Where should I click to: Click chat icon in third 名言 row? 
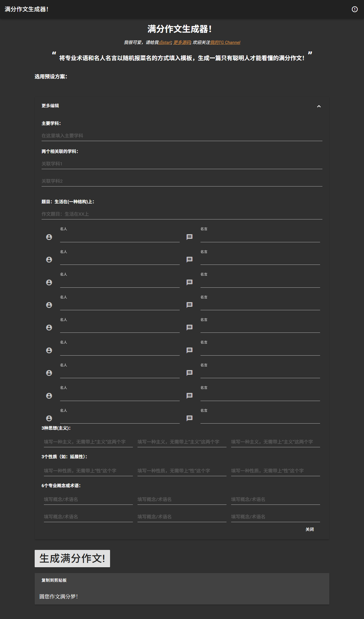tap(190, 282)
